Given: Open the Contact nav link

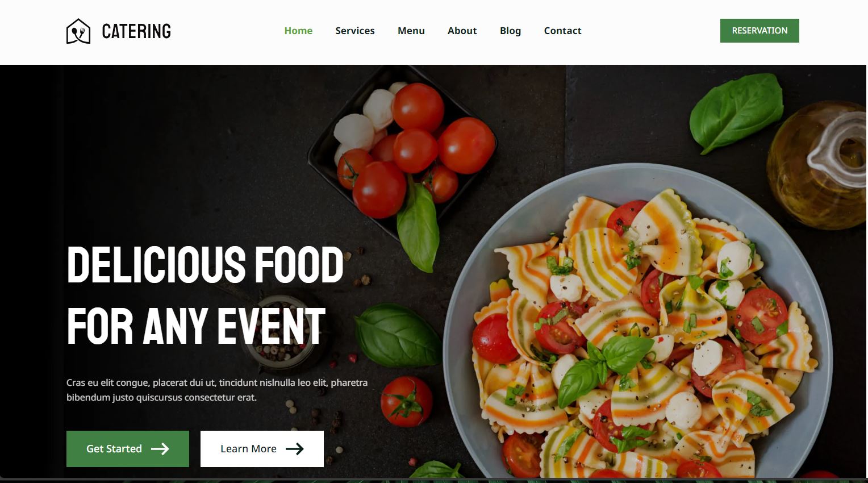Looking at the screenshot, I should tap(562, 31).
